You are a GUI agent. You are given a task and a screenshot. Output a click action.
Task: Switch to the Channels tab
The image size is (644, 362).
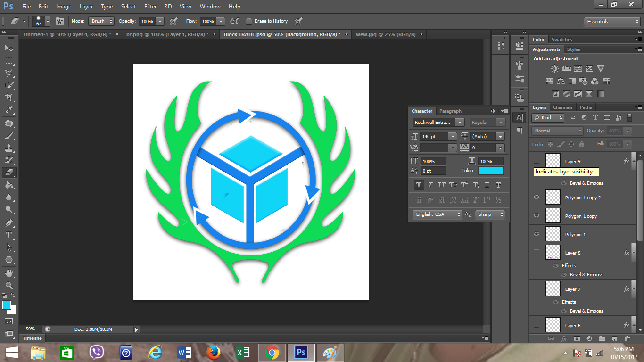click(562, 107)
